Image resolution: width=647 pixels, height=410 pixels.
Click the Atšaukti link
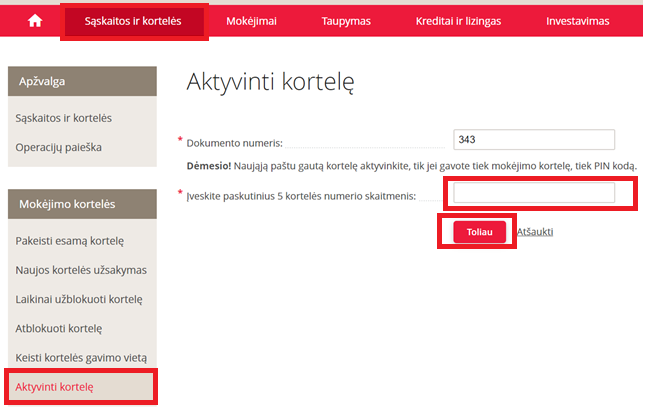tap(535, 232)
